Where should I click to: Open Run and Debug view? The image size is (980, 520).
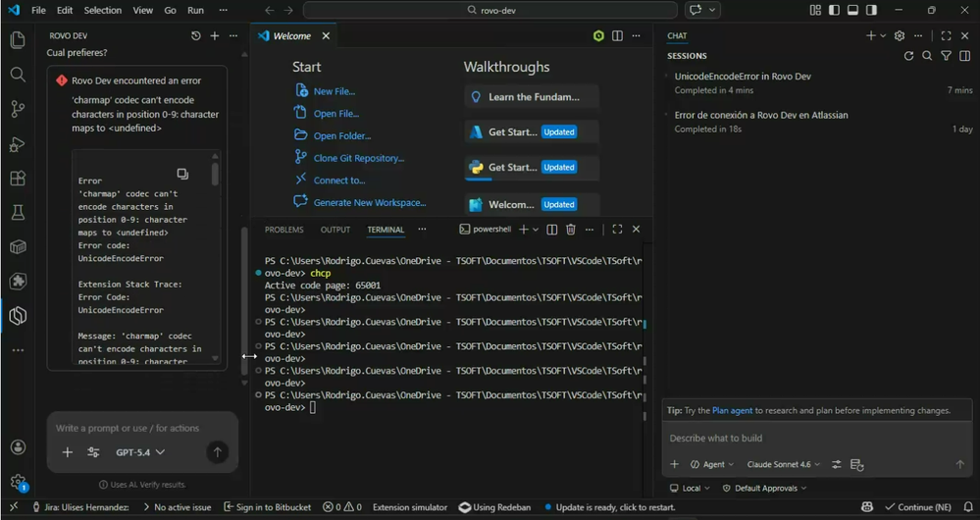tap(18, 144)
